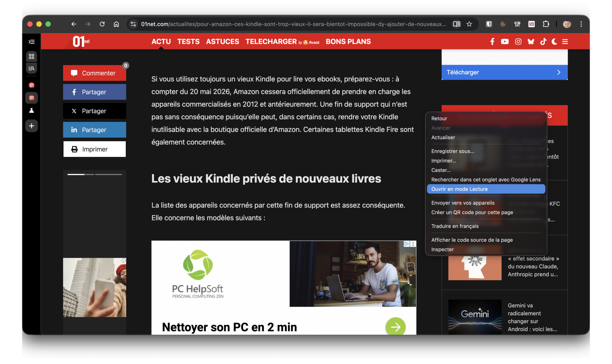Bookmark this page with the star

469,24
